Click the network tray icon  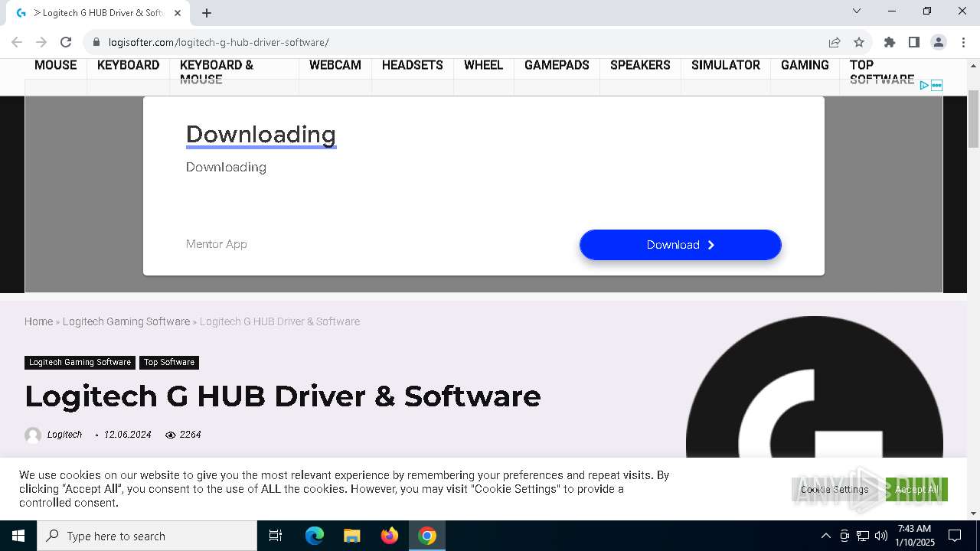click(x=863, y=536)
